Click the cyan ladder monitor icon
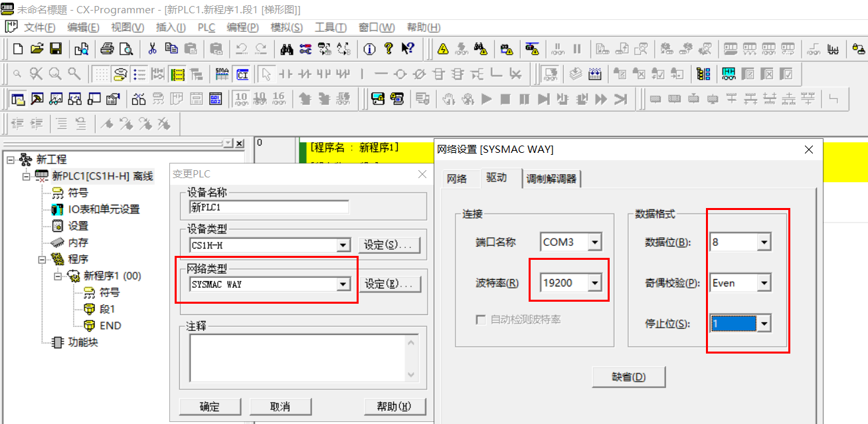The image size is (868, 424). pos(729,73)
